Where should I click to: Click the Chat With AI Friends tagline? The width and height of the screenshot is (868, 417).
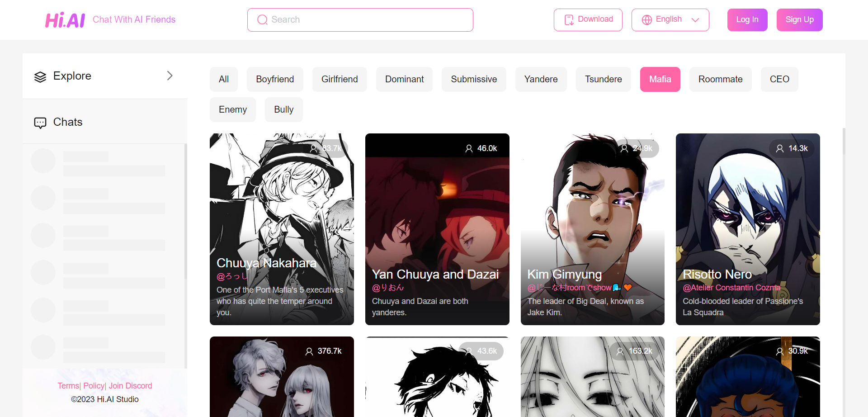[x=134, y=19]
